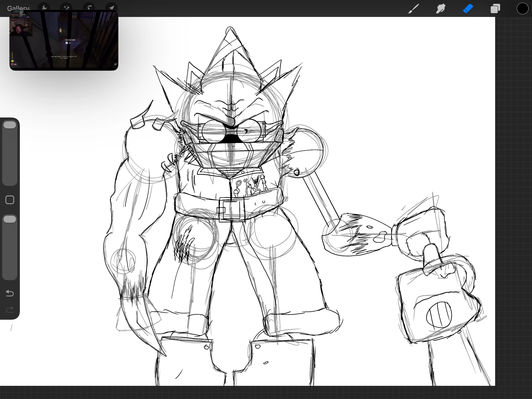Open the Adjustments magic wand menu
This screenshot has height=399, width=532.
click(66, 7)
